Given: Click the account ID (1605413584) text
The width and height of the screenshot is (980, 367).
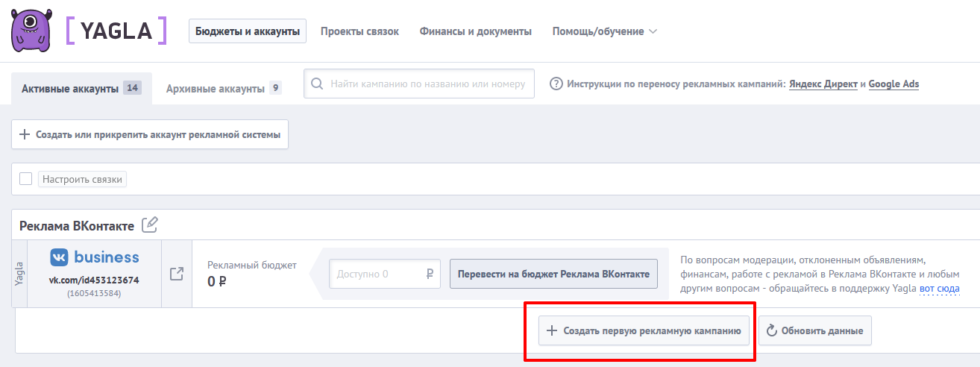Looking at the screenshot, I should click(x=94, y=294).
